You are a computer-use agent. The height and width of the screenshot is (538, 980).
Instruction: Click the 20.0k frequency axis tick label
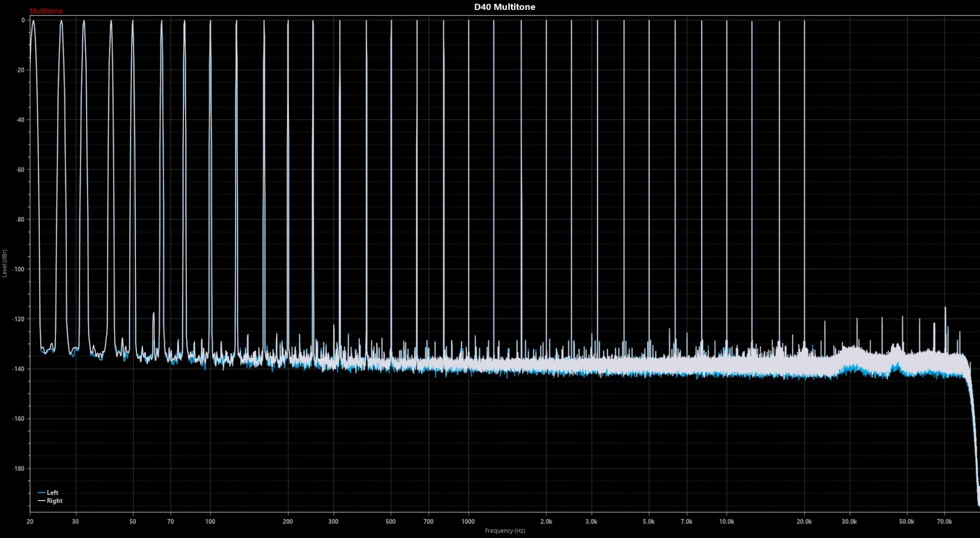click(x=804, y=522)
